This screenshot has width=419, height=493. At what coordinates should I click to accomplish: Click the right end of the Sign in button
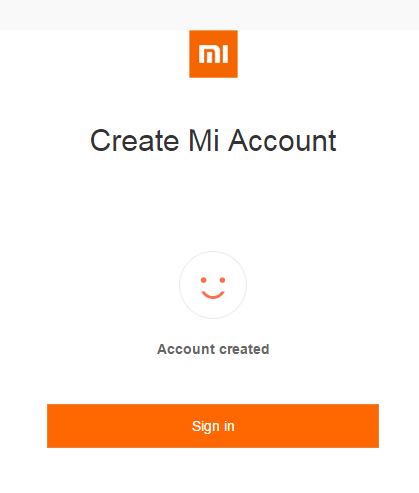point(369,426)
